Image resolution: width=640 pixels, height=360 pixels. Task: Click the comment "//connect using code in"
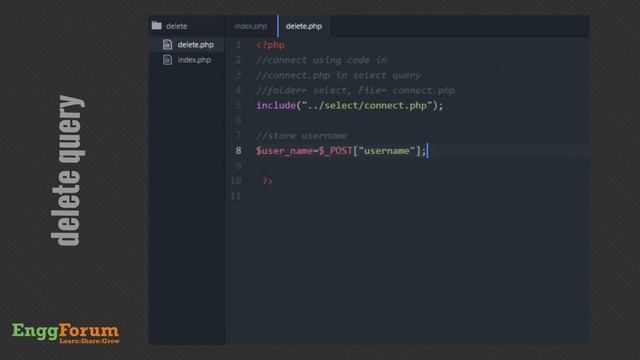click(x=322, y=60)
